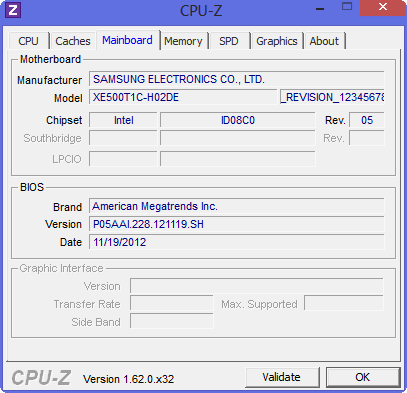
Task: Click the Manufacturer field showing Samsung Electronics
Action: coord(237,79)
